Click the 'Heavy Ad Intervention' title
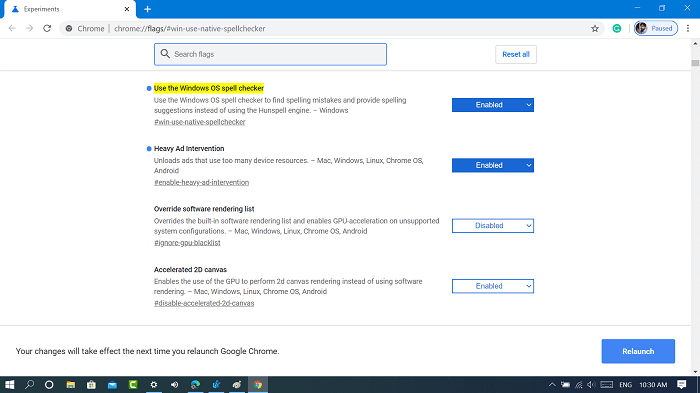 (x=189, y=148)
